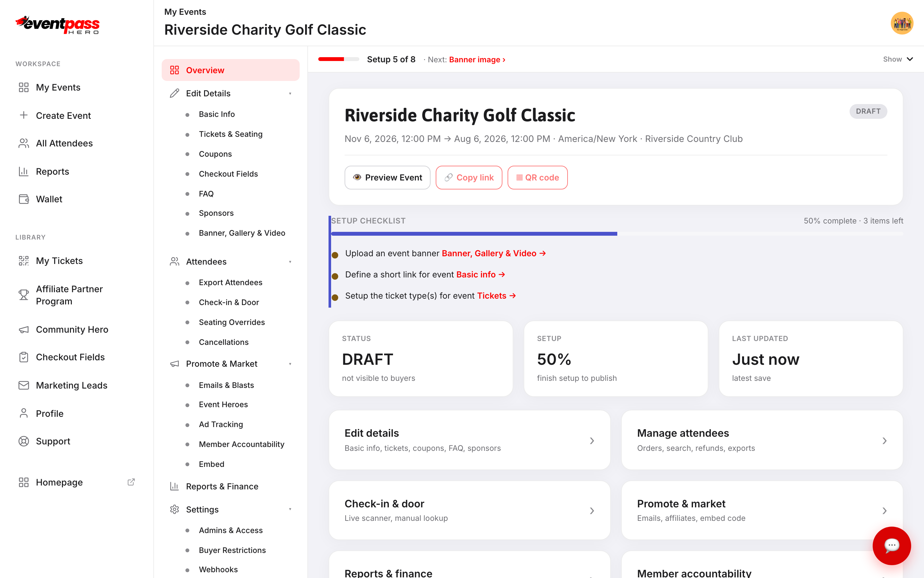Screen dimensions: 924x578
Task: Collapse the Attendees section arrow
Action: pyautogui.click(x=290, y=262)
